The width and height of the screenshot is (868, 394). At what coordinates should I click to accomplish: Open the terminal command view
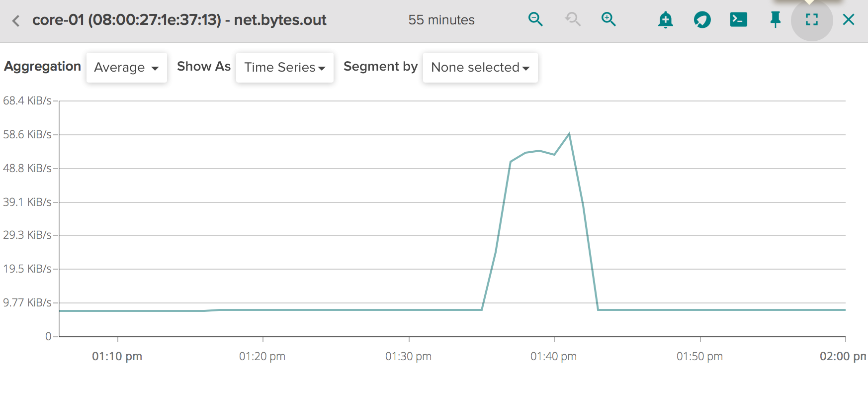click(738, 19)
